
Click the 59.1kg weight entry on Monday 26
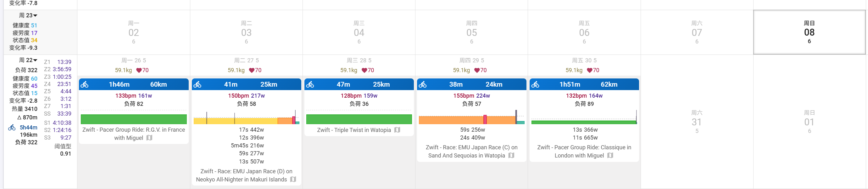coord(123,70)
